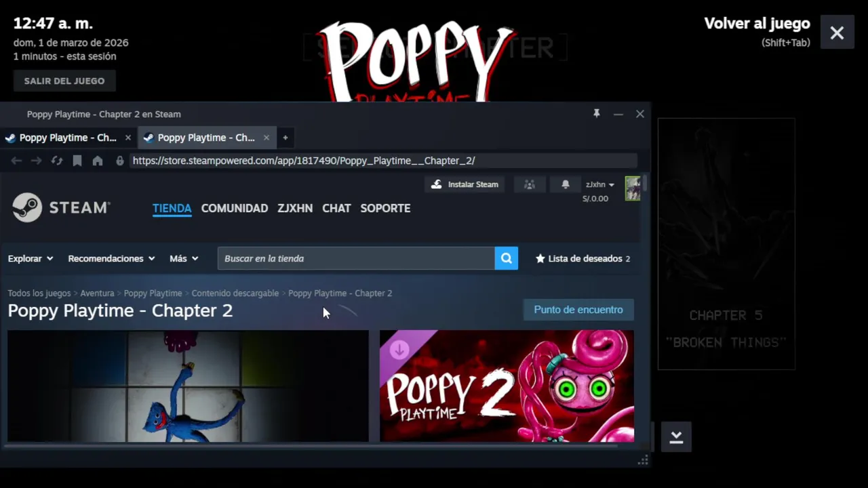Focus the URL address bar
868x488 pixels.
383,161
